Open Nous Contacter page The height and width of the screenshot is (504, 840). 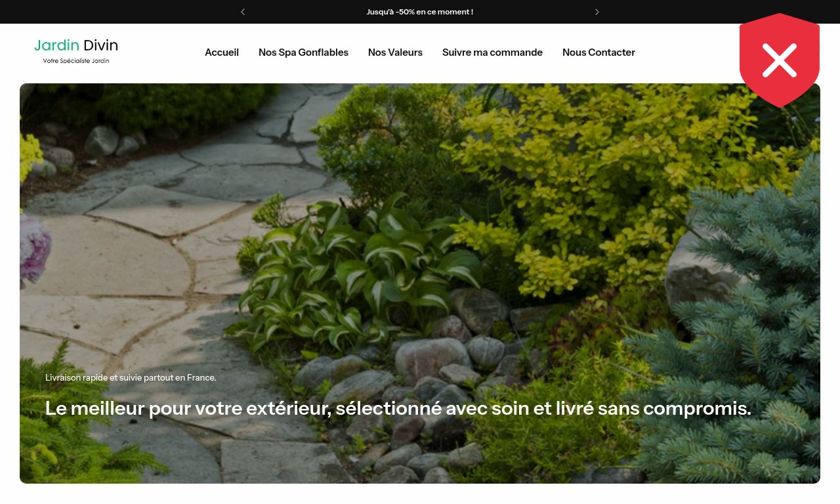pyautogui.click(x=598, y=52)
